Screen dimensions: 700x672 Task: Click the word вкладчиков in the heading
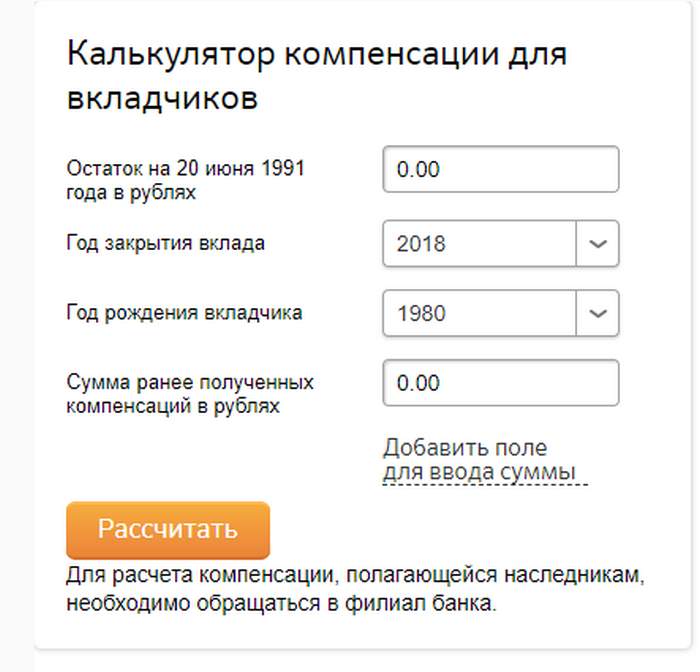click(162, 99)
